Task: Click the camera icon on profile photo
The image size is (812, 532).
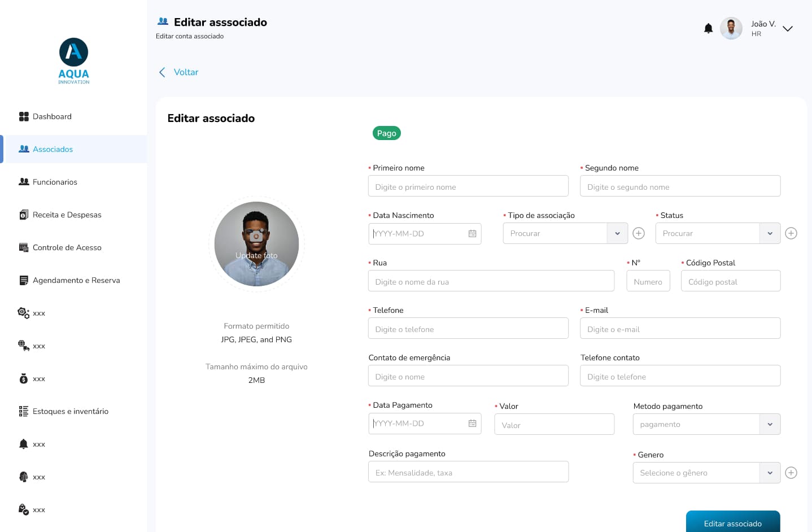Action: point(256,236)
